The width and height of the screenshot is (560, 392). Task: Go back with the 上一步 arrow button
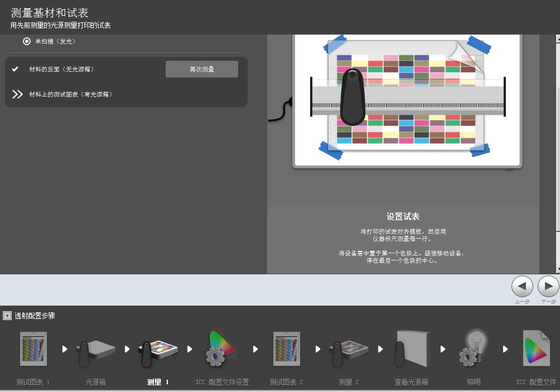click(522, 287)
